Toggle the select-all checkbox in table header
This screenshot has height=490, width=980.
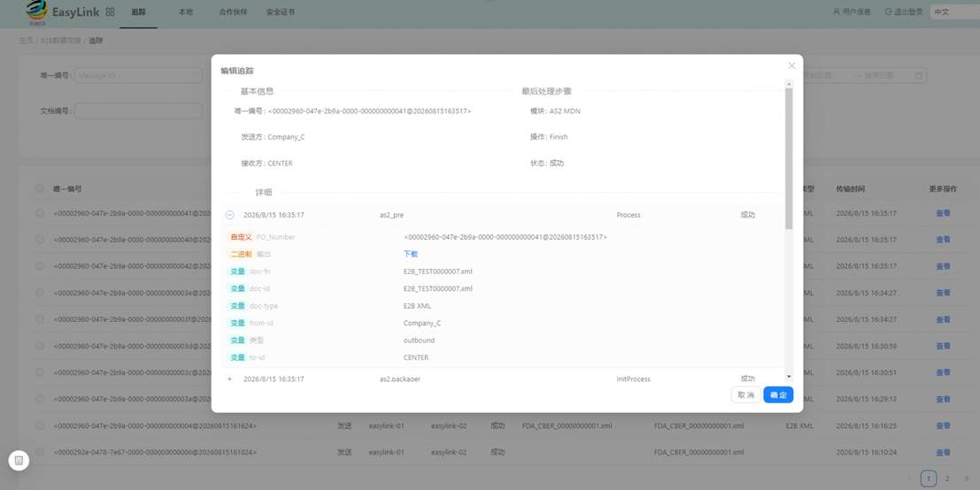click(40, 188)
